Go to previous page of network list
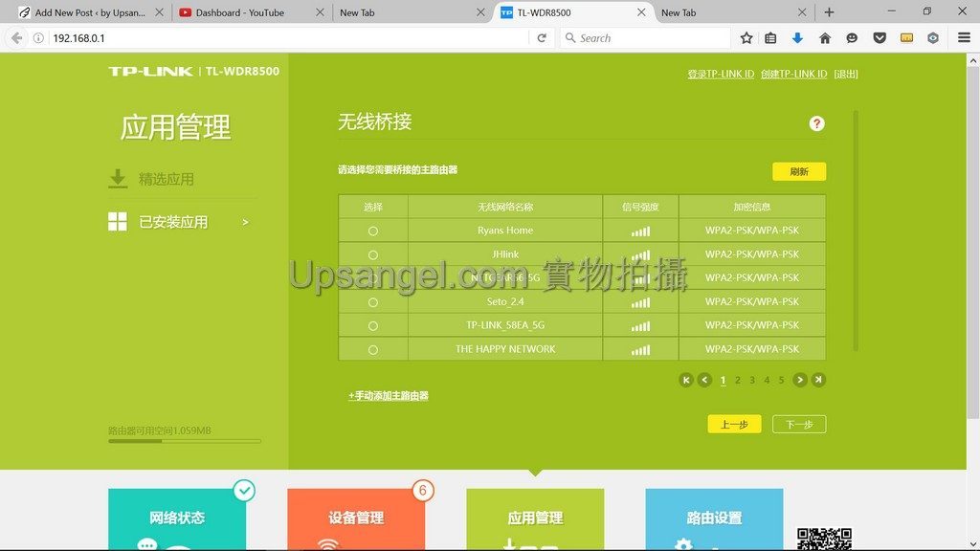Viewport: 980px width, 551px height. (704, 380)
